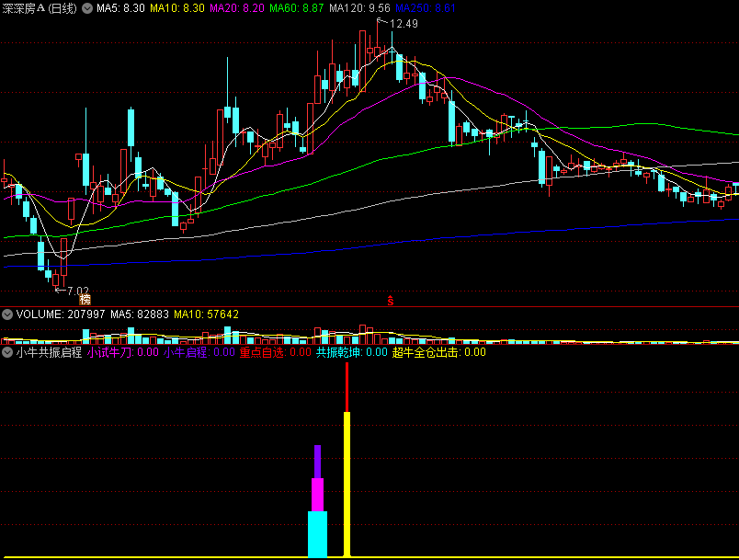Click the MA20: 8.20 label

pos(237,8)
